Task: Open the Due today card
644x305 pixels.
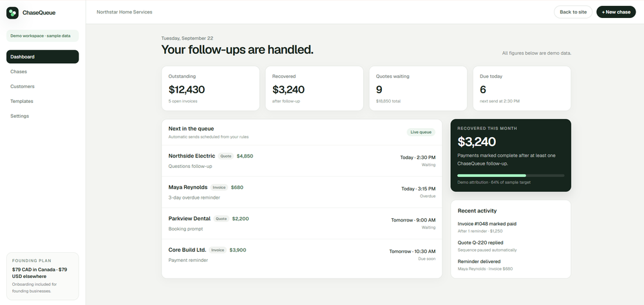Action: tap(522, 88)
